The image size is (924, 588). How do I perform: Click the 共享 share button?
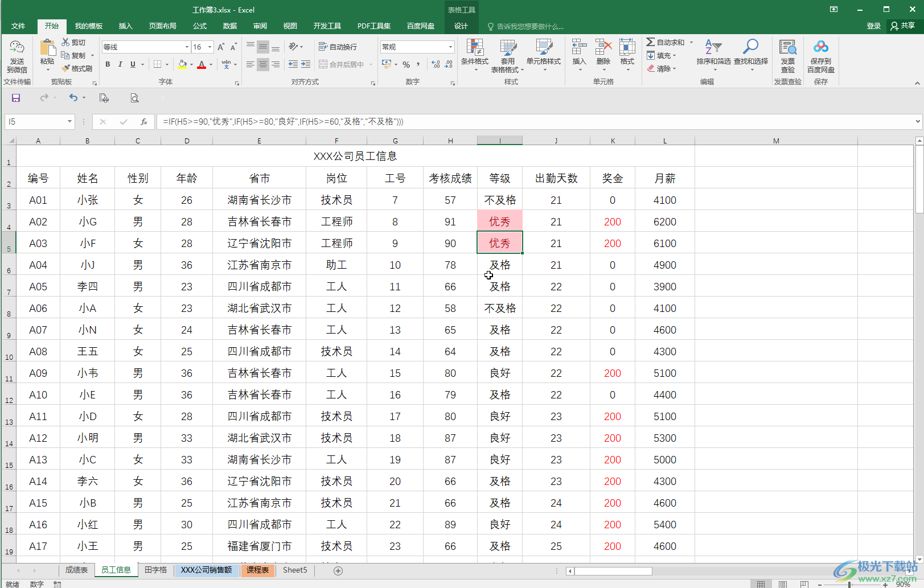point(903,26)
